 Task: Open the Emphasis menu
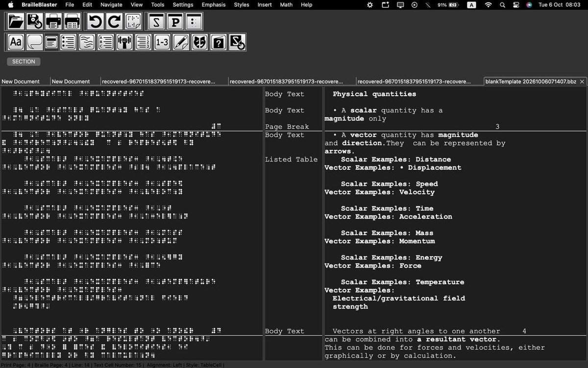pyautogui.click(x=214, y=4)
